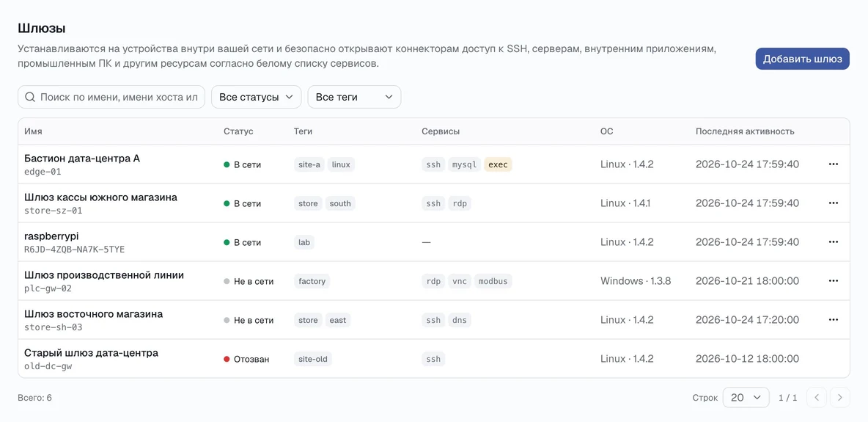Click hostname edge-01
Screen dimensions: 868x422
tap(43, 172)
